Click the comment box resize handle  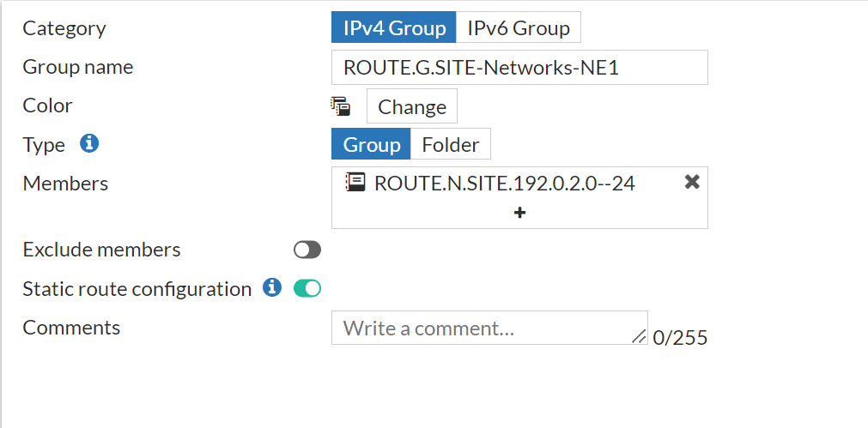coord(639,336)
